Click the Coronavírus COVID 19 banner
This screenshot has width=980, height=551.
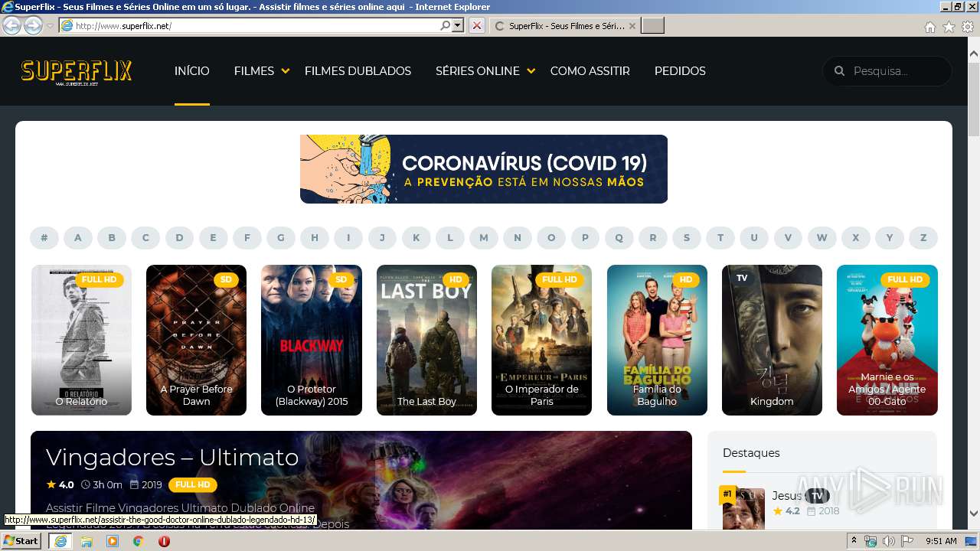tap(484, 169)
